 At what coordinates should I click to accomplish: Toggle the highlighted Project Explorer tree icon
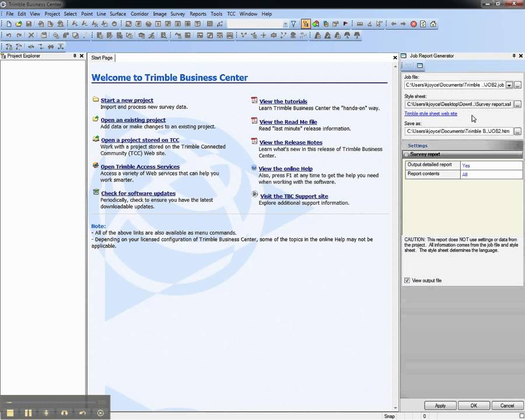305,24
